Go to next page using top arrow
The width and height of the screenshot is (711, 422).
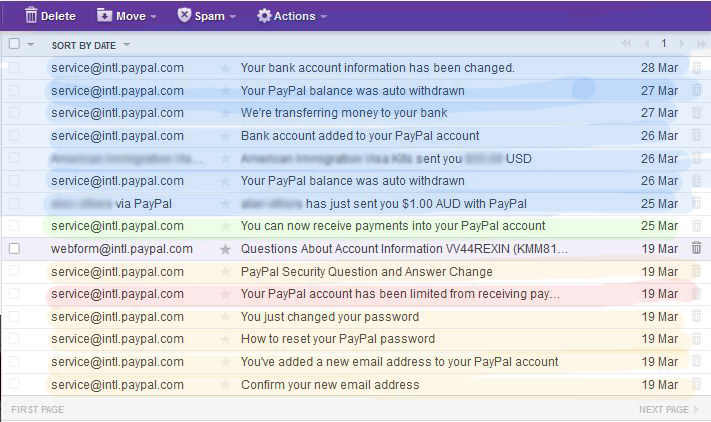coord(681,44)
